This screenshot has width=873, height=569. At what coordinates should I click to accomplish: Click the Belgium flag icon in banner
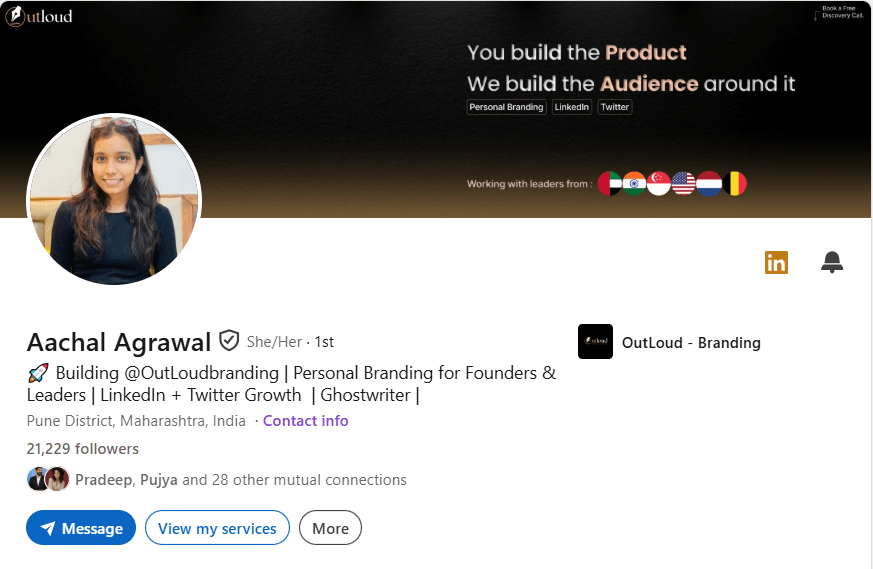click(735, 184)
